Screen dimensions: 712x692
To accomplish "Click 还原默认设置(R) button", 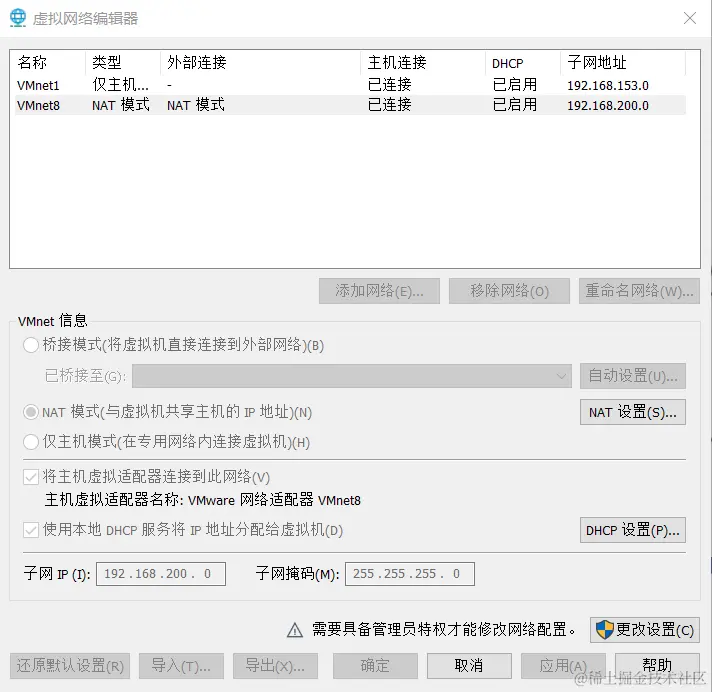I will (x=70, y=666).
